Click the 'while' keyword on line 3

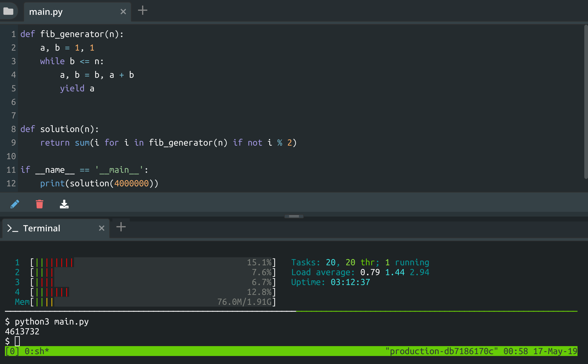pyautogui.click(x=52, y=61)
